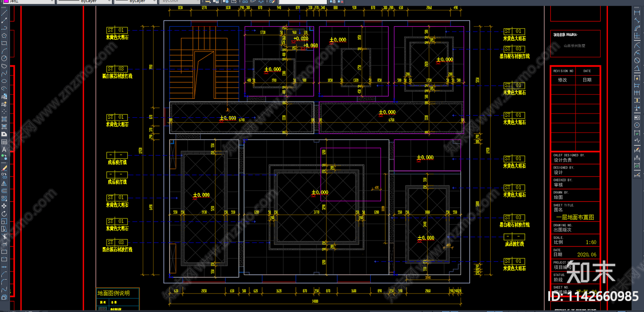Image resolution: width=644 pixels, height=312 pixels.
Task: Click the 修改 revision column header
Action: [x=562, y=80]
